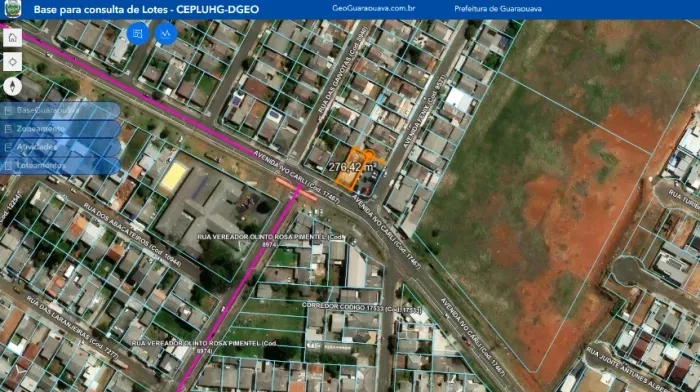Open the Zoneamento panel tab
The image size is (700, 392).
tap(60, 129)
